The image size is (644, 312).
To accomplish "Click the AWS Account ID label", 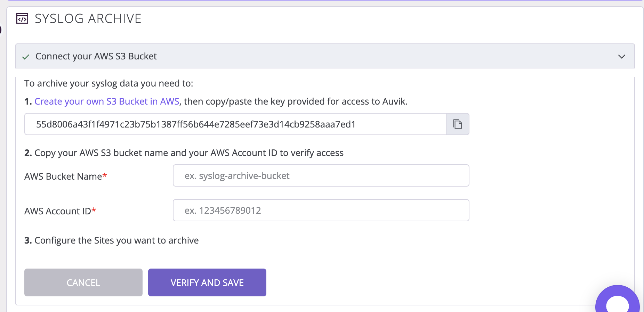I will 60,211.
